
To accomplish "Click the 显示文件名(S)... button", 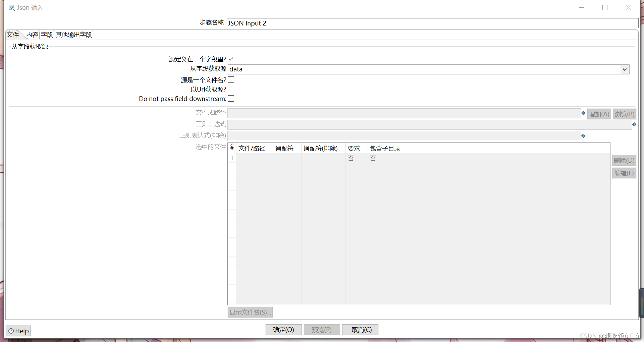I will point(250,312).
